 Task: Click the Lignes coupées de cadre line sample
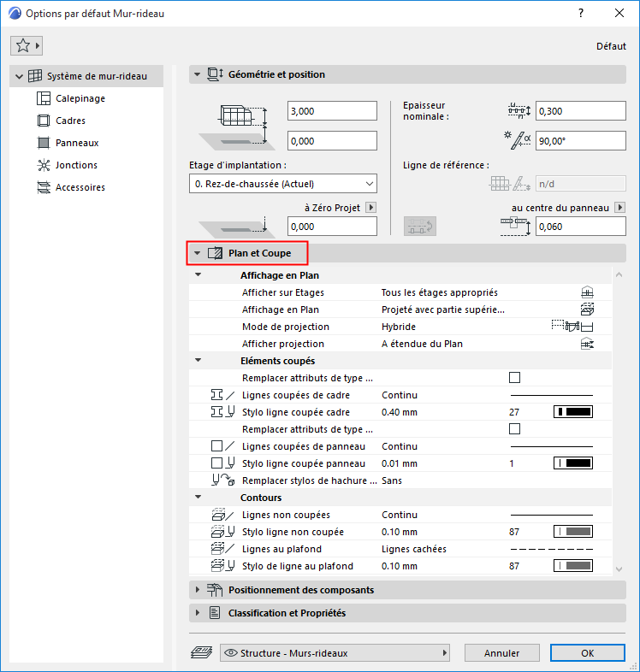coord(552,395)
